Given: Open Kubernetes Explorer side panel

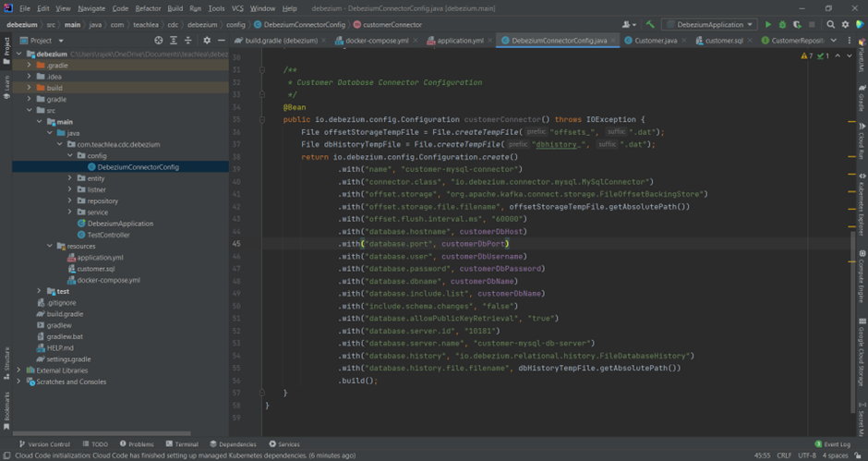Looking at the screenshot, I should coord(862,204).
